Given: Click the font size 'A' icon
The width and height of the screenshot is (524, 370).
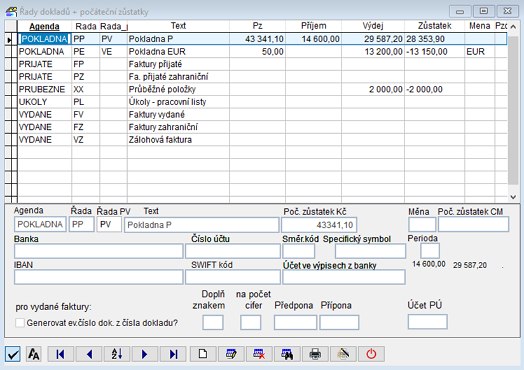Looking at the screenshot, I should coord(33,354).
